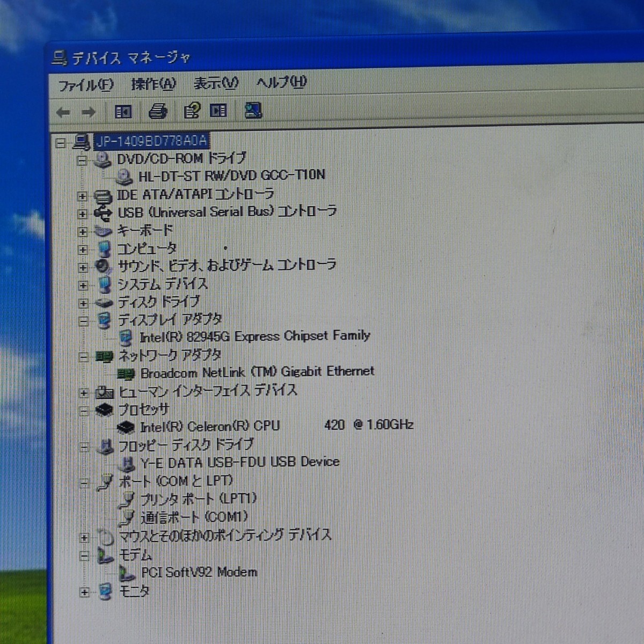Screen dimensions: 644x644
Task: Click the システム デバイス category icon
Action: click(105, 284)
